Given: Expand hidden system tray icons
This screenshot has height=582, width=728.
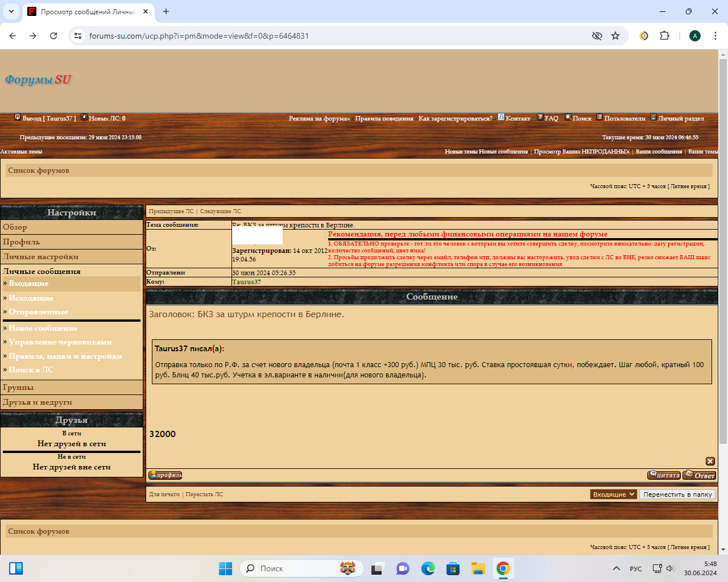Looking at the screenshot, I should [x=616, y=568].
